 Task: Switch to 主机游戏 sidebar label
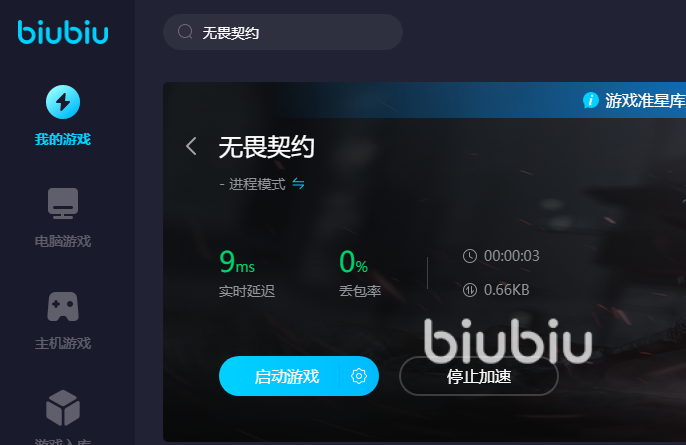(63, 343)
